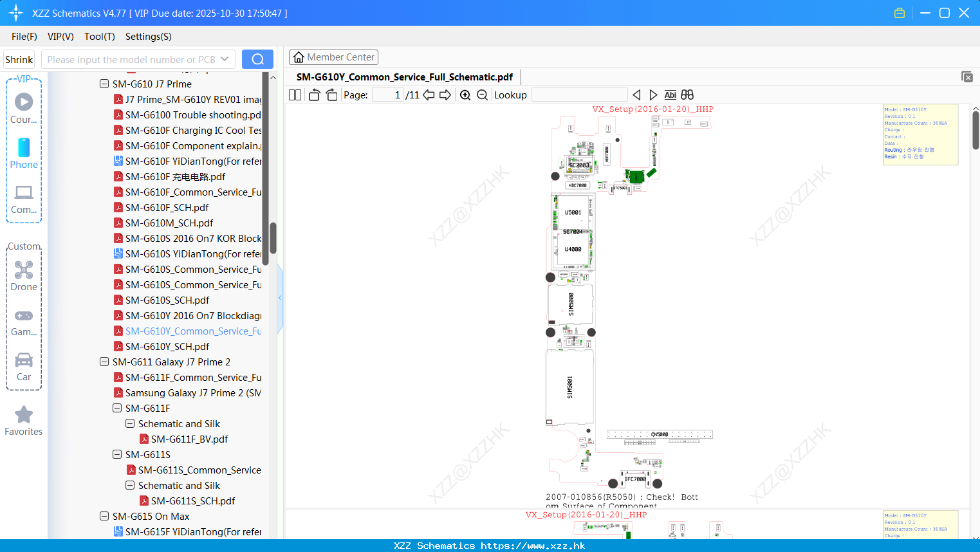Click the document view vertical scrollbar thumb
980x552 pixels.
point(975,130)
